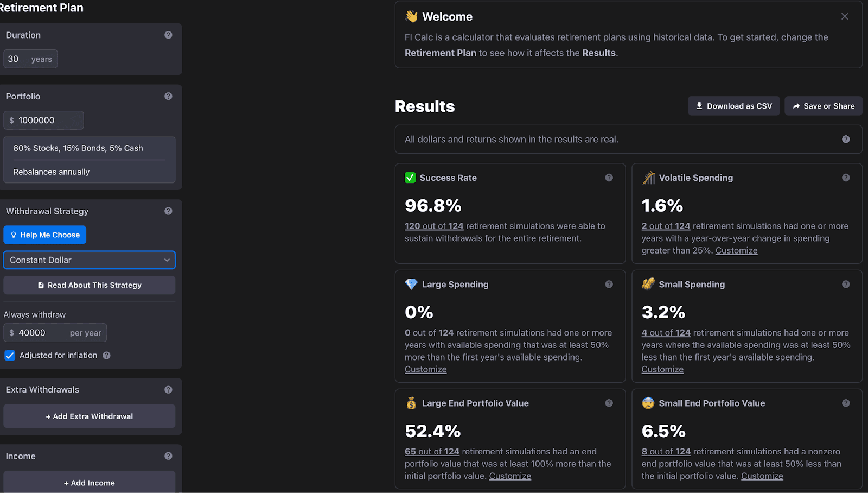Expand the Constant Dollar strategy dropdown
The width and height of the screenshot is (868, 493).
pos(90,260)
